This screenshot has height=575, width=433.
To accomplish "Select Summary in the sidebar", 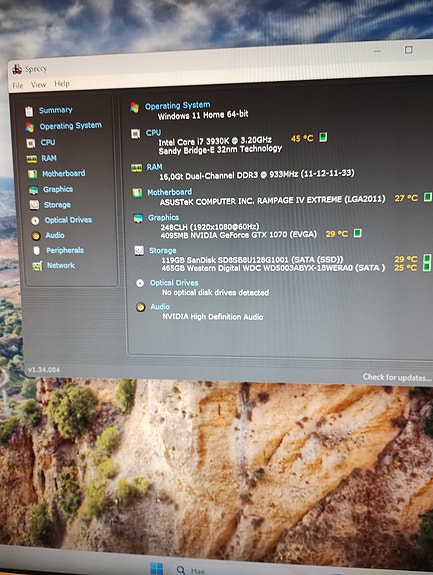I will (56, 110).
